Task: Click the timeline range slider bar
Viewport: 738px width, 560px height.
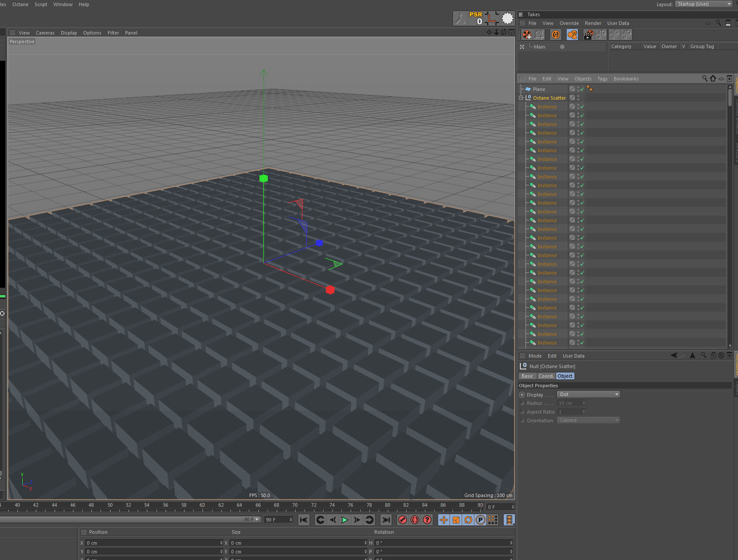Action: [x=130, y=519]
